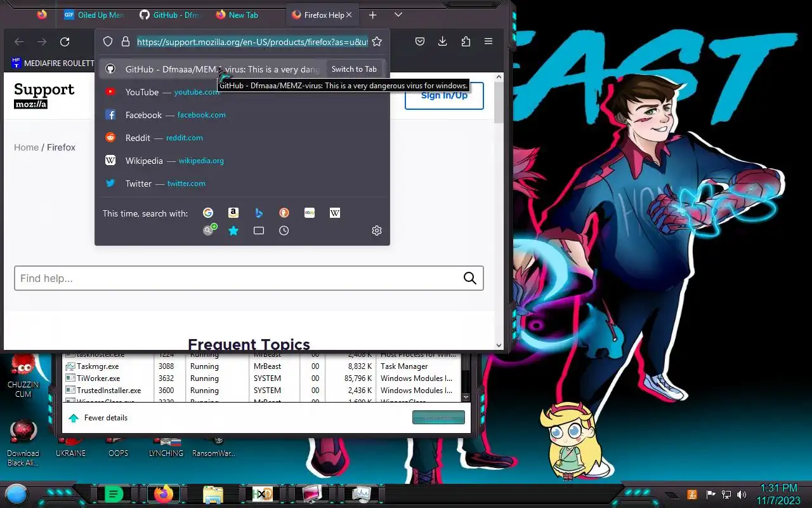Search with eBay from the address bar
812x508 pixels.
tap(310, 213)
